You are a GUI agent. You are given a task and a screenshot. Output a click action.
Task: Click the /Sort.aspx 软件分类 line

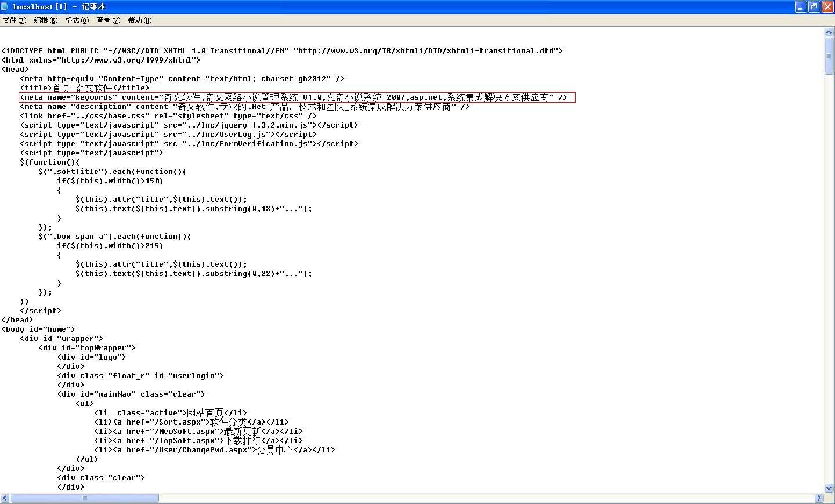[x=191, y=422]
